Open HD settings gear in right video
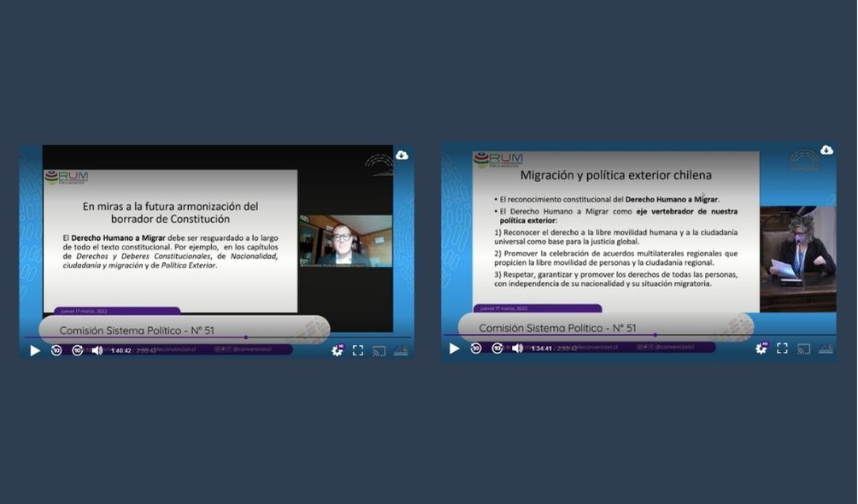The width and height of the screenshot is (858, 504). click(x=761, y=349)
